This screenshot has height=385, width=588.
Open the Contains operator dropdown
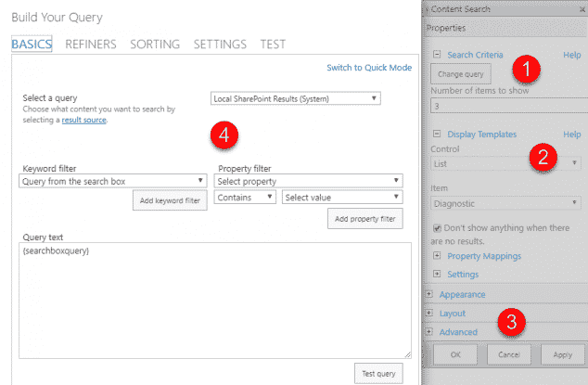point(246,197)
